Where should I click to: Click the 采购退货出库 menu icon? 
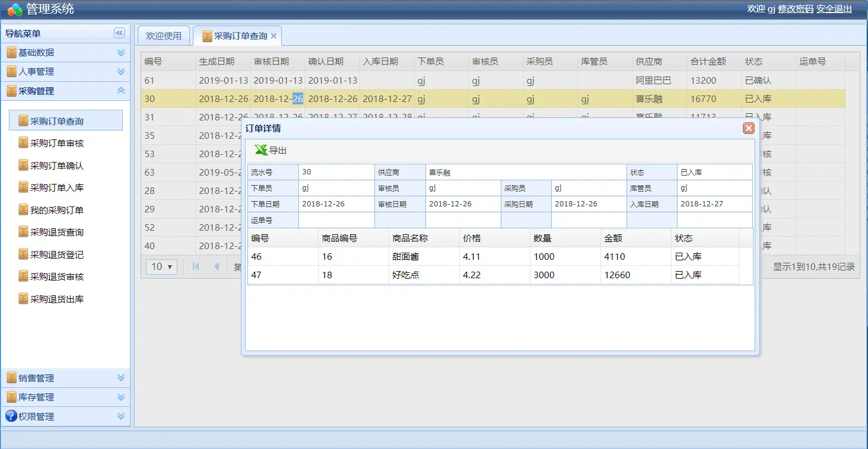23,299
